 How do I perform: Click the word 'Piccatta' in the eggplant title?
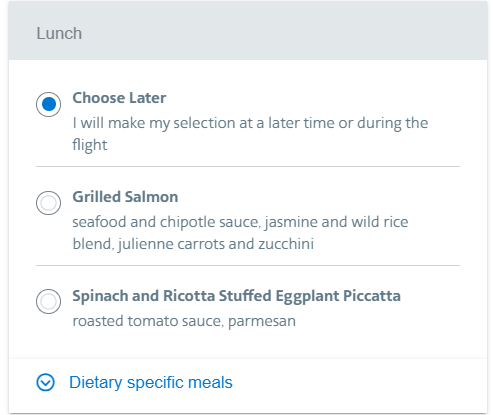[372, 296]
